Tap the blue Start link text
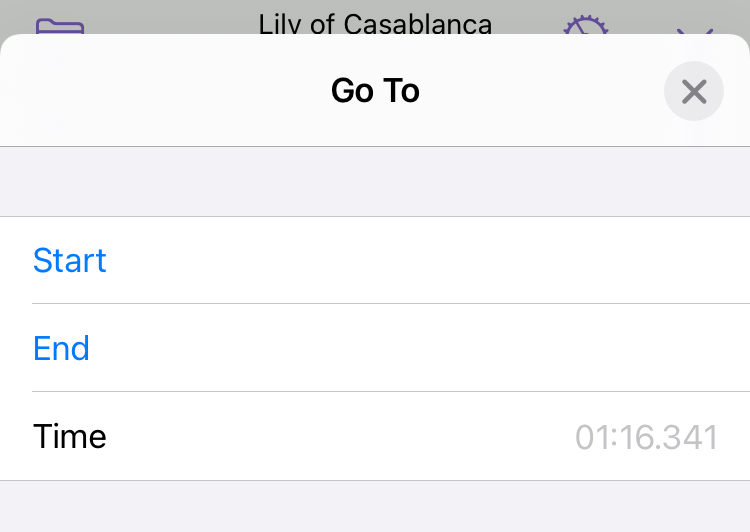The image size is (750, 532). point(70,260)
